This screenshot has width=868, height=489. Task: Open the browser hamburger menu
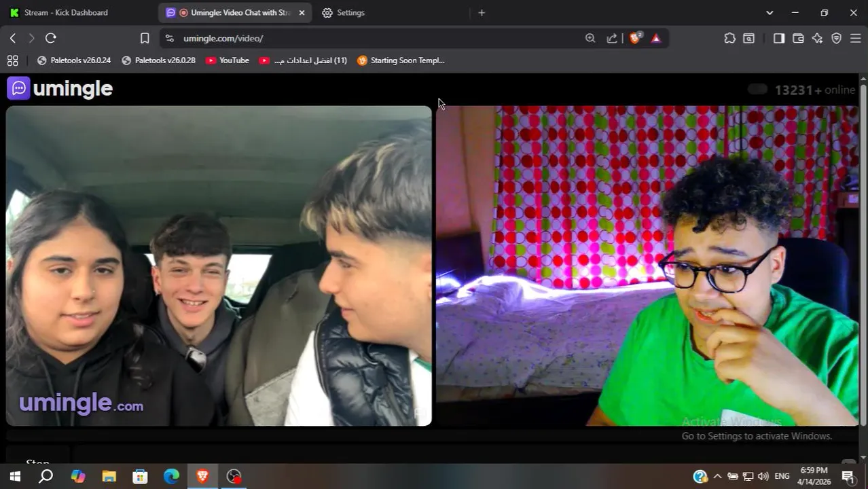tap(856, 38)
